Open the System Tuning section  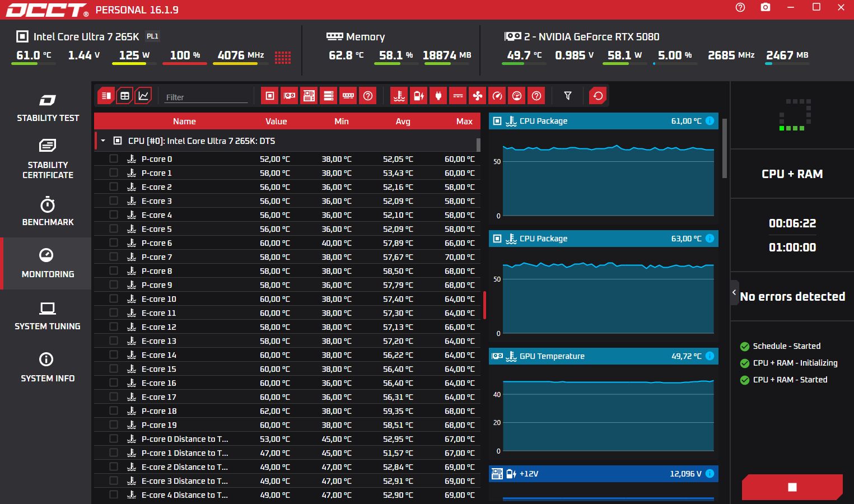click(x=48, y=316)
